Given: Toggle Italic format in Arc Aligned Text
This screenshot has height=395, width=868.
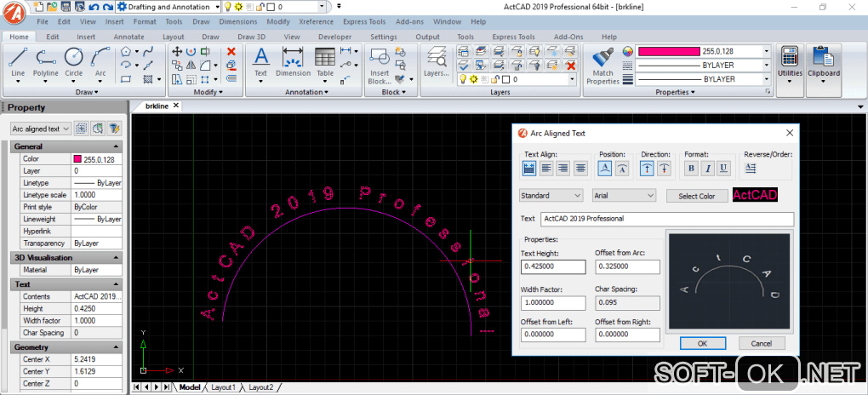Looking at the screenshot, I should (x=707, y=169).
